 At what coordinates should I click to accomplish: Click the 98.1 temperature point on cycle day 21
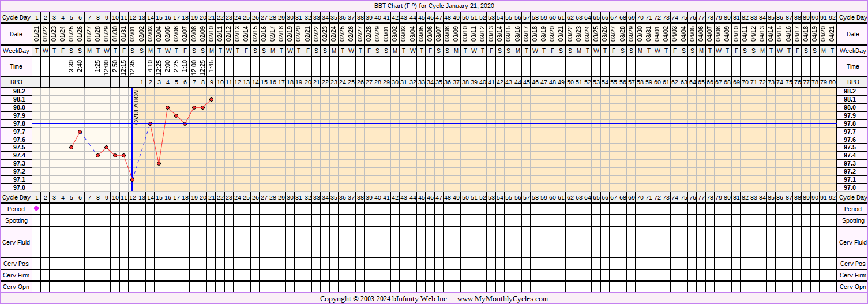pyautogui.click(x=212, y=99)
